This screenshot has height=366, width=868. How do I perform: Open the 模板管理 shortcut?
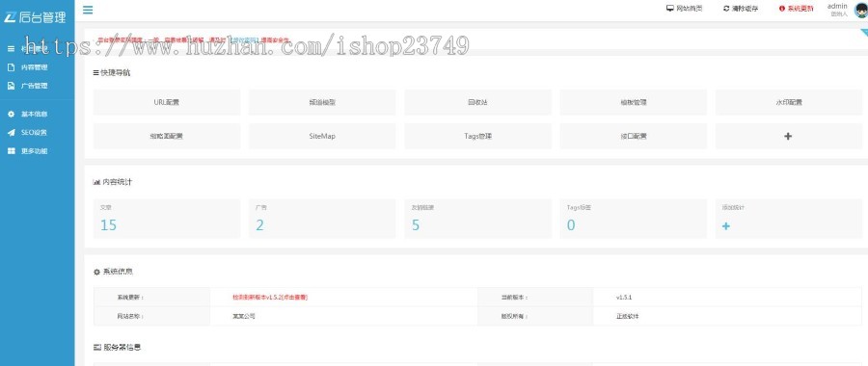pos(634,102)
